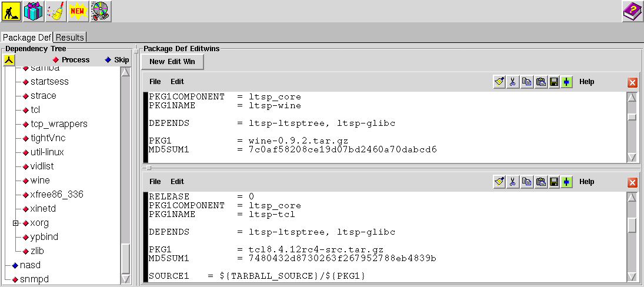Screen dimensions: 644x287
Task: Click the New Edit Win button
Action: click(173, 61)
